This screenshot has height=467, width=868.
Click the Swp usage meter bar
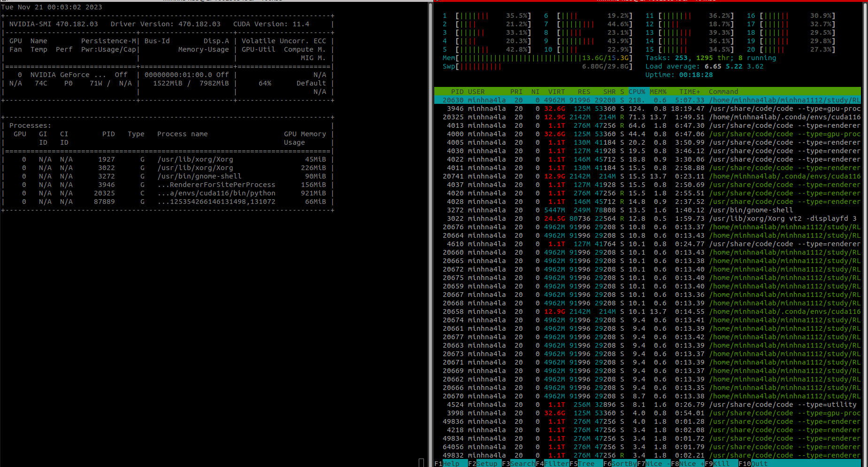pos(538,66)
